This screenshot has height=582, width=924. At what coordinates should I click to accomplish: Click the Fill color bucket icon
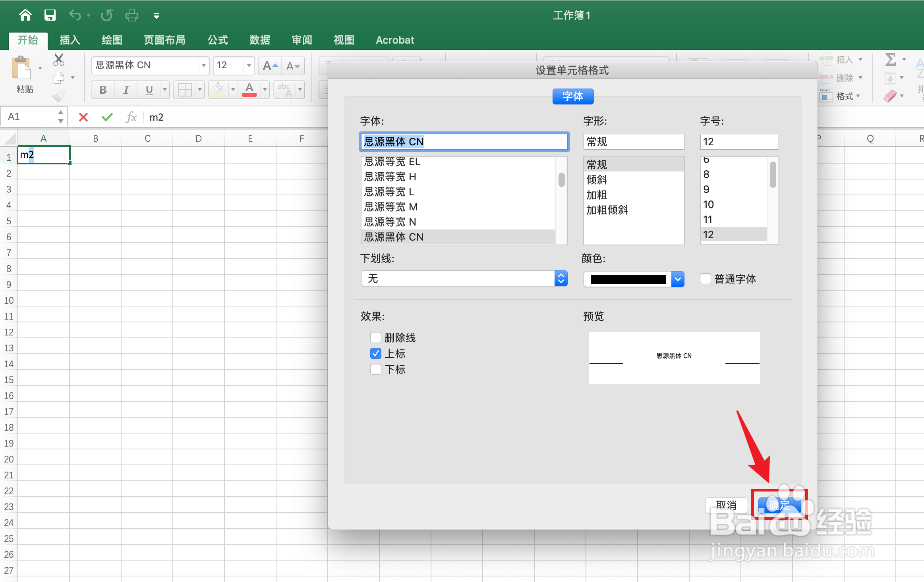click(x=218, y=90)
